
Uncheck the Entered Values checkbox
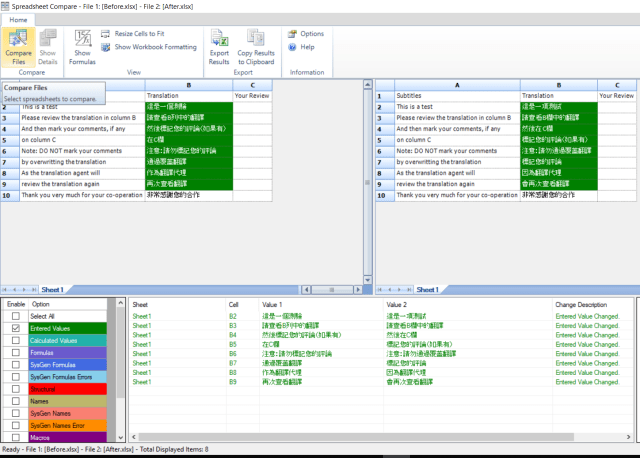pos(15,328)
